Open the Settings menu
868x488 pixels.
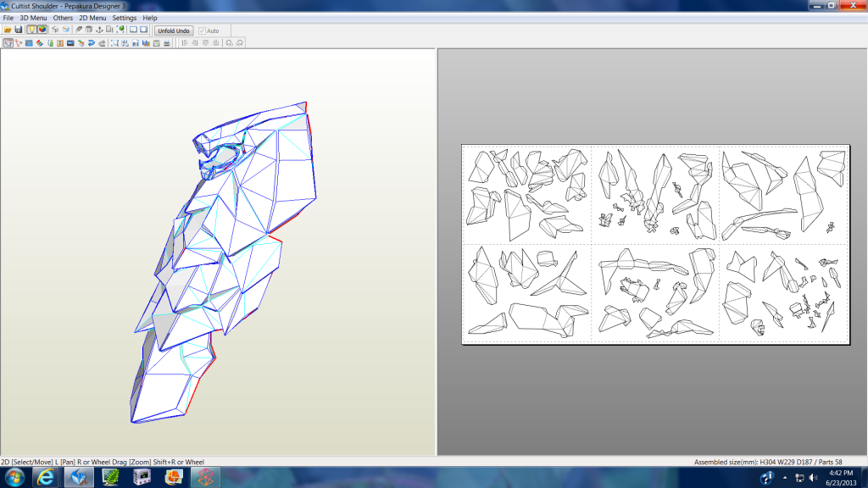pyautogui.click(x=124, y=18)
